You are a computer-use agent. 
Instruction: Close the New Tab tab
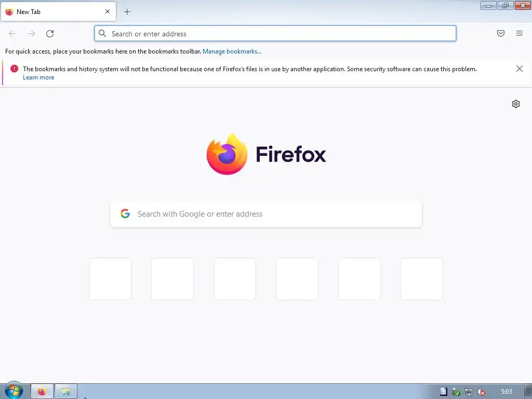coord(108,11)
